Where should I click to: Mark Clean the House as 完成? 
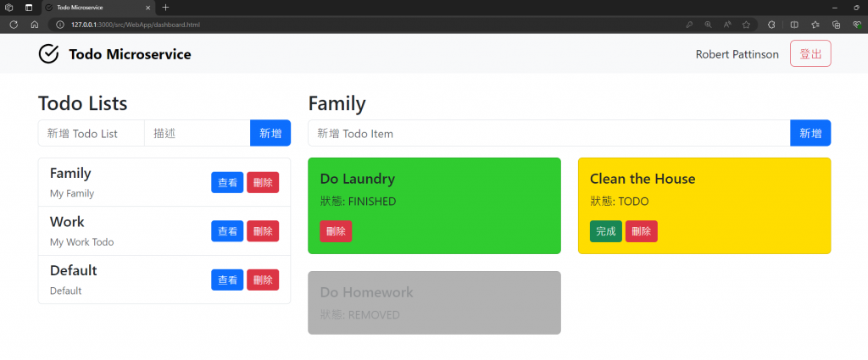[x=605, y=231]
